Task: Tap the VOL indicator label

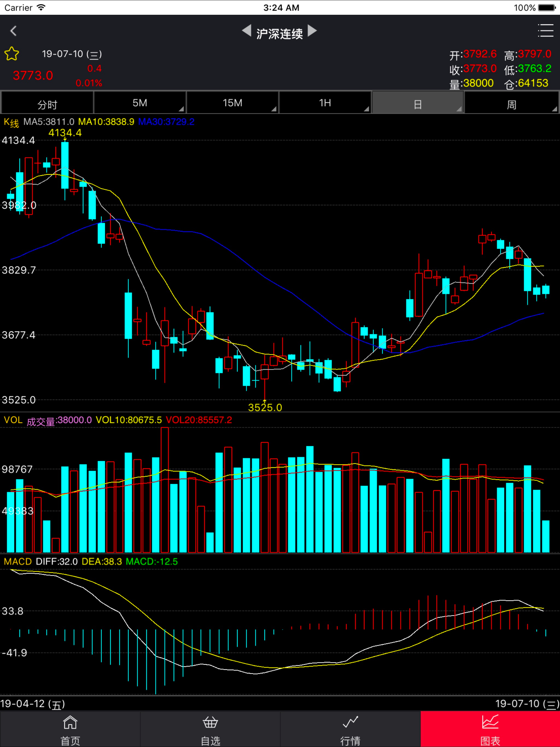Action: [x=13, y=420]
